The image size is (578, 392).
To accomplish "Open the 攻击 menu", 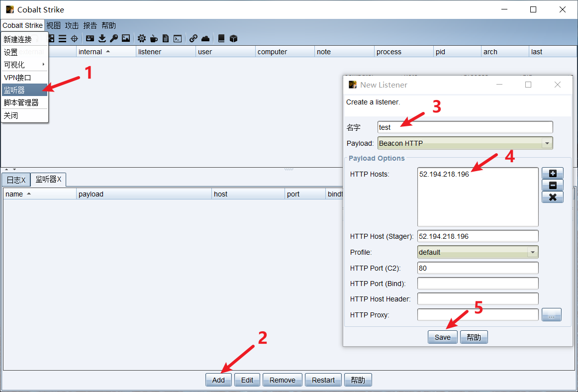I will click(72, 25).
